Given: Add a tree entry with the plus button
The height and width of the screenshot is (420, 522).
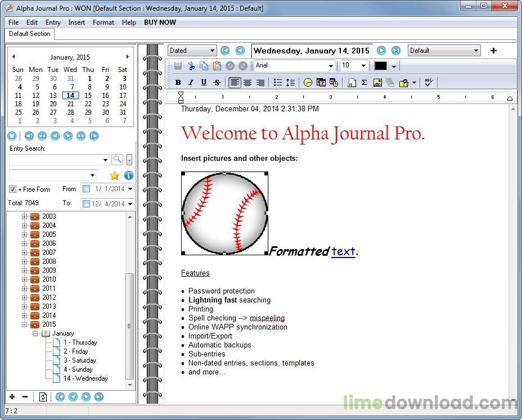Looking at the screenshot, I should 12,397.
